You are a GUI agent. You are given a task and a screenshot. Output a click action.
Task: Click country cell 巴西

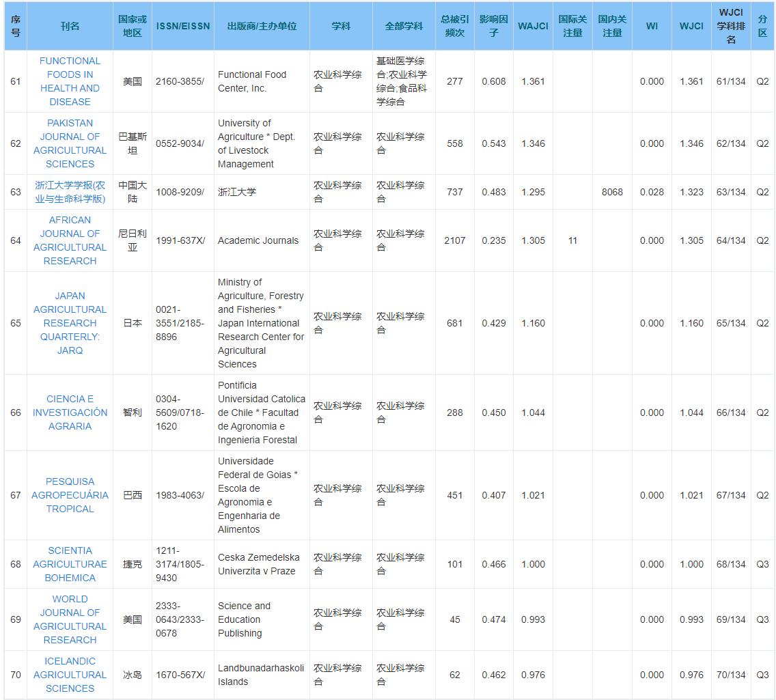(x=133, y=495)
